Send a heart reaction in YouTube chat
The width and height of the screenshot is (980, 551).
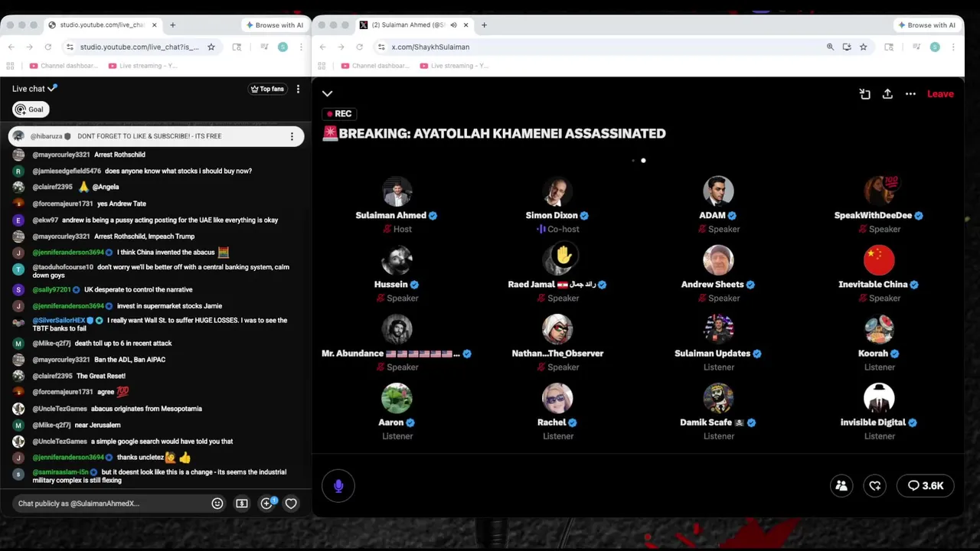[291, 504]
